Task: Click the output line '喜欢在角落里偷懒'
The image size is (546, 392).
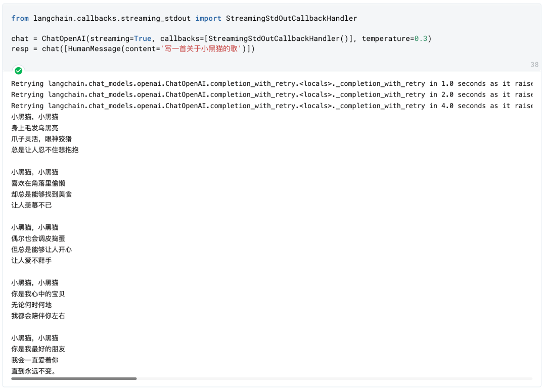Action: click(x=38, y=183)
